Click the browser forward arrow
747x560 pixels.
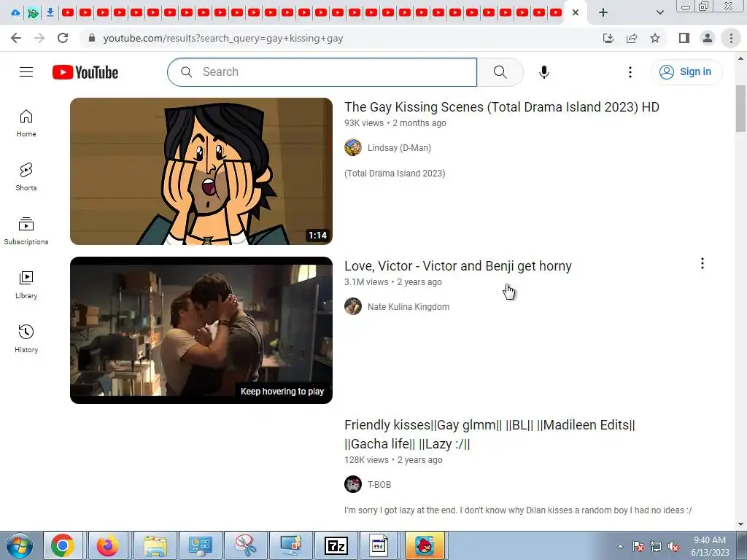pyautogui.click(x=39, y=38)
